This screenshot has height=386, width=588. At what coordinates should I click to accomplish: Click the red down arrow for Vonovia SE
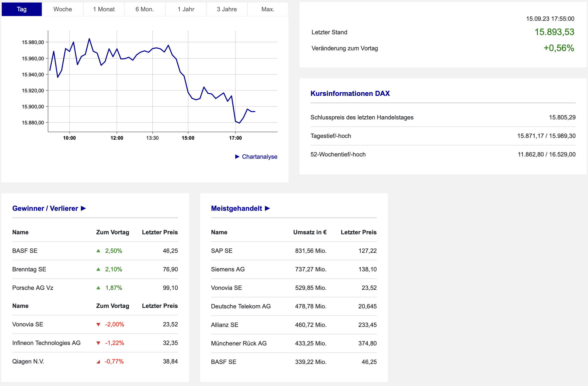[98, 324]
